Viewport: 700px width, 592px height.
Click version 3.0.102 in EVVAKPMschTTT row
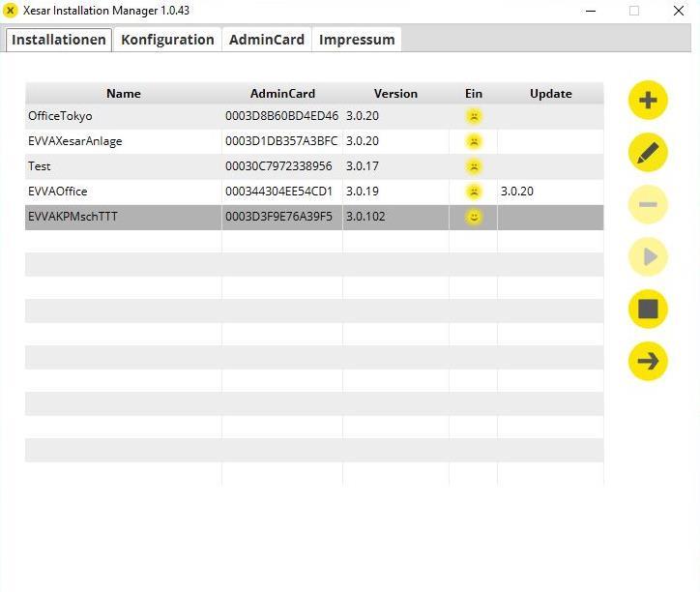point(365,217)
